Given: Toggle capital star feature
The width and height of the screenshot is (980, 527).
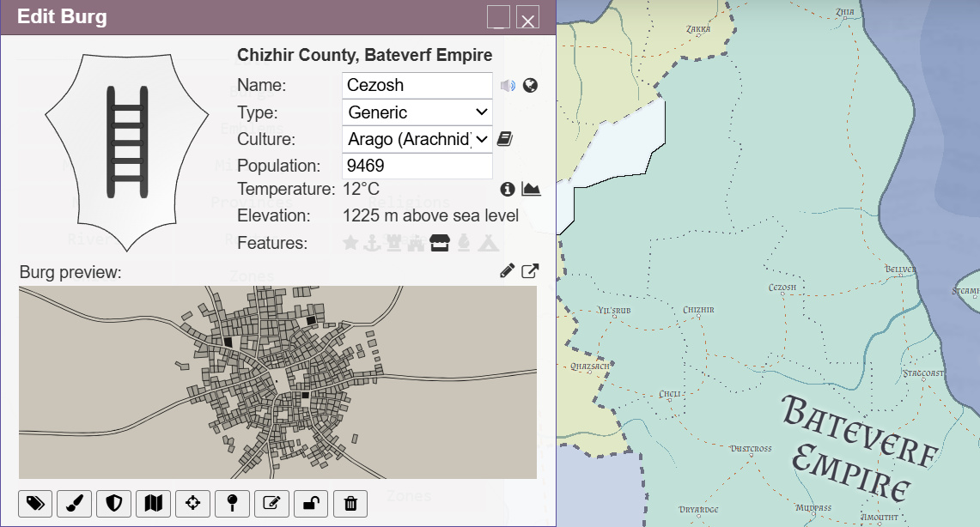Looking at the screenshot, I should pos(350,242).
